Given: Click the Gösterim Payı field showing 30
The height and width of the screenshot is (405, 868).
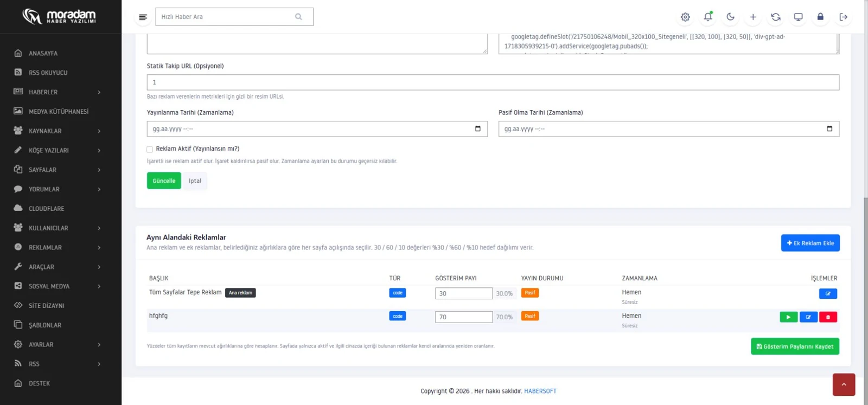Looking at the screenshot, I should coord(464,293).
